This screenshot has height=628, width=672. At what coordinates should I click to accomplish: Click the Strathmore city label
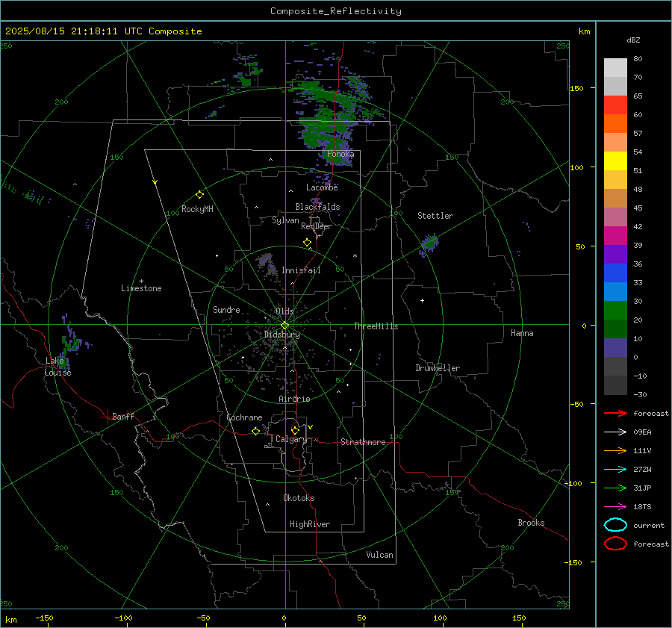363,442
